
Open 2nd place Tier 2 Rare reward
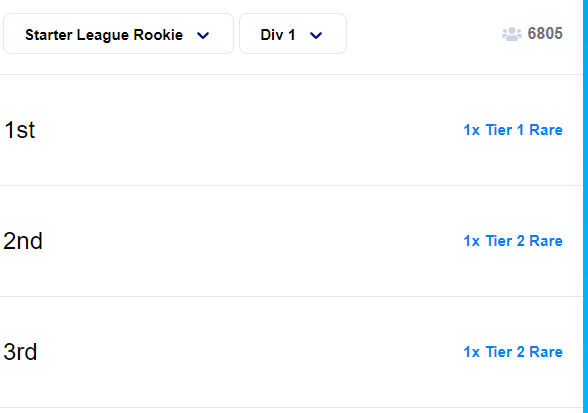point(513,241)
